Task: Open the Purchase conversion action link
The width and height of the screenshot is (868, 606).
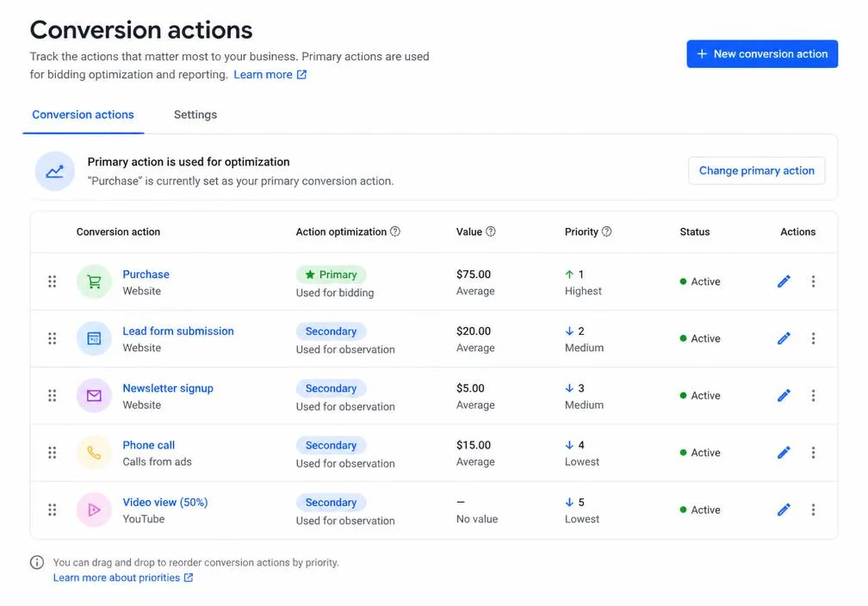Action: coord(146,274)
